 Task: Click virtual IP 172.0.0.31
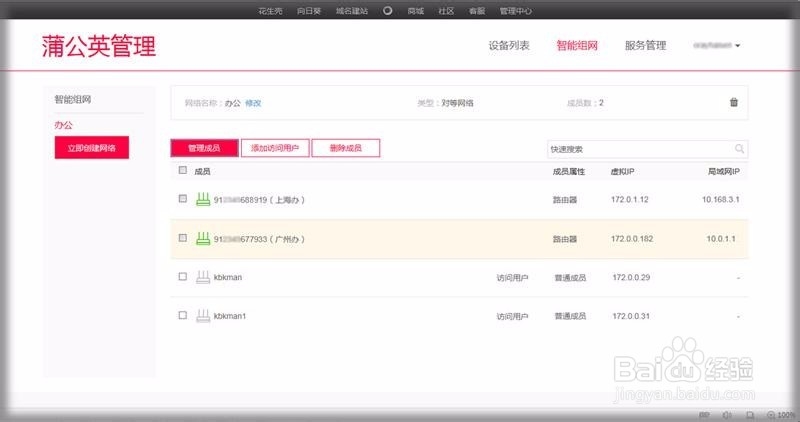point(631,316)
